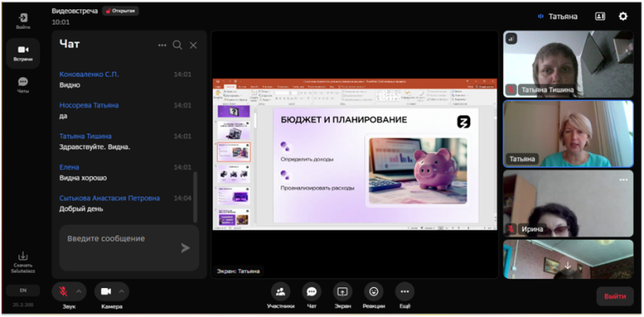Switch the video layout icon near Татьяна
Viewport: 644px width, 317px height.
coord(600,16)
